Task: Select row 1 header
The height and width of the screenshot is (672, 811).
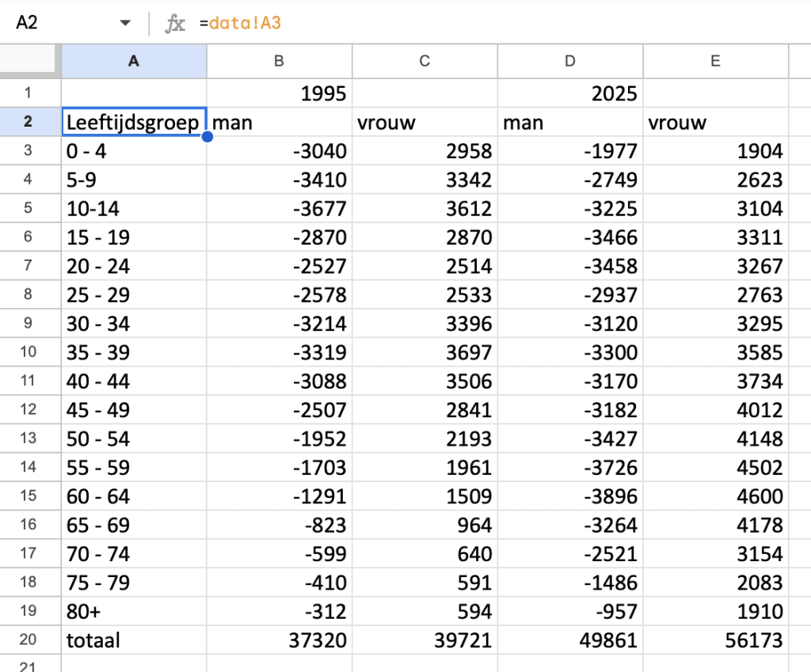Action: coord(30,93)
